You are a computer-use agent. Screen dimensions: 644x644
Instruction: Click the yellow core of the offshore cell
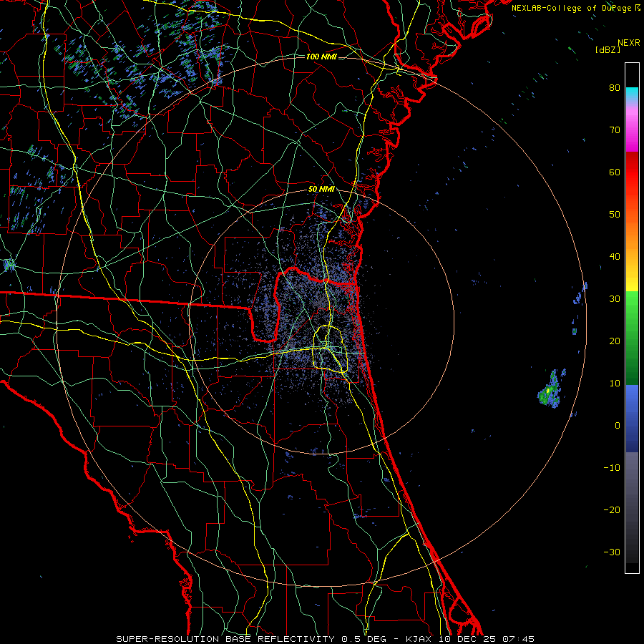(548, 391)
